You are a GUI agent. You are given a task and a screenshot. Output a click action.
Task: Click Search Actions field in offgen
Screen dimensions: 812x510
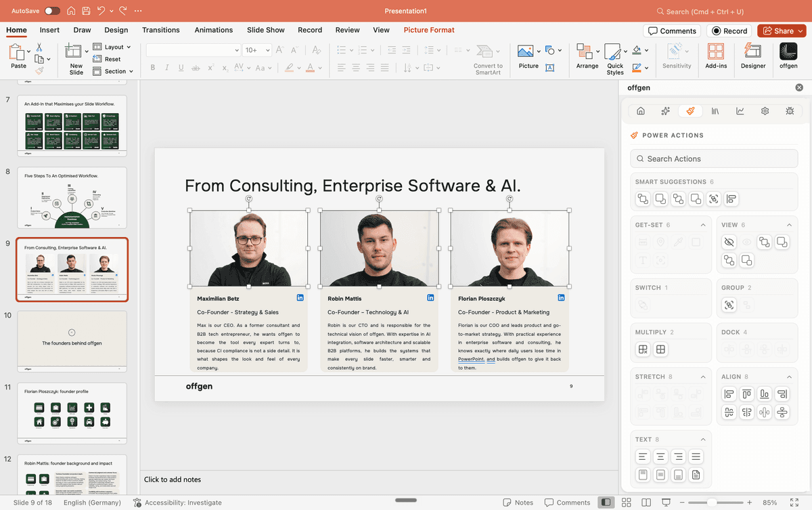[714, 158]
